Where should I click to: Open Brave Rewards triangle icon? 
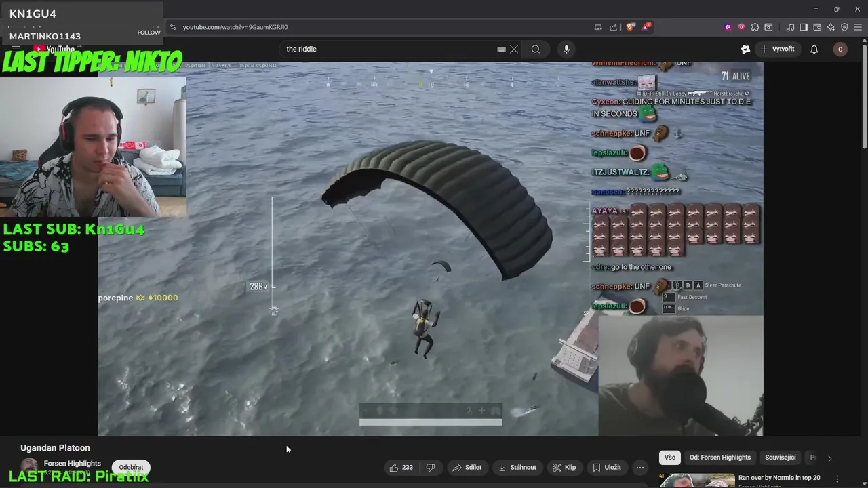646,27
